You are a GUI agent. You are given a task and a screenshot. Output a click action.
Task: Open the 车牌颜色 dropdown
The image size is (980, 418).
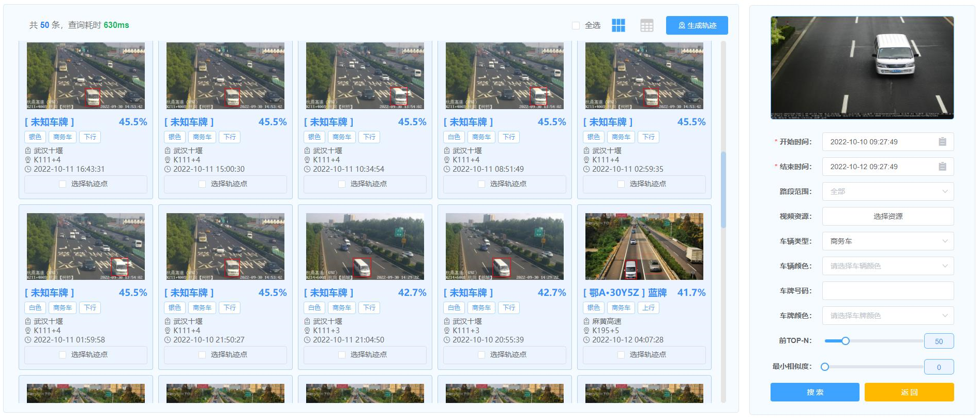click(x=888, y=316)
